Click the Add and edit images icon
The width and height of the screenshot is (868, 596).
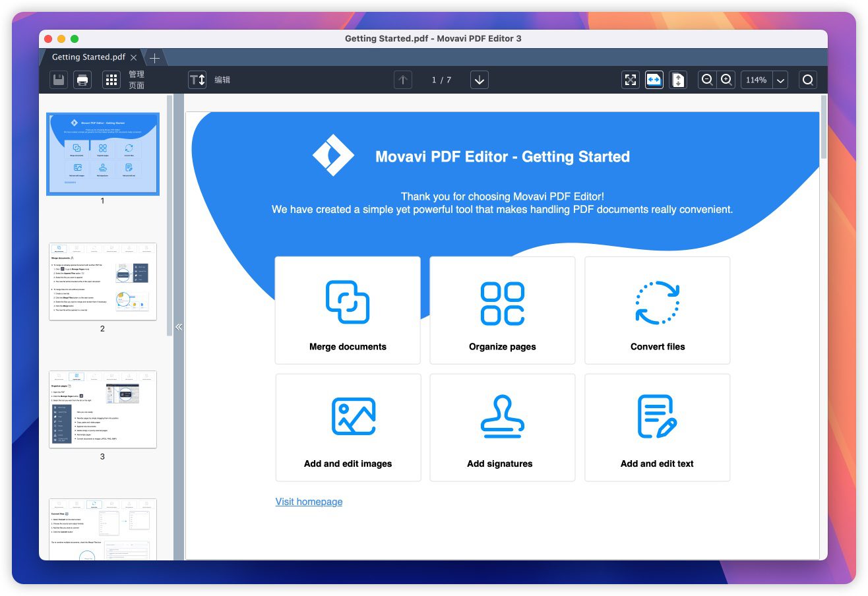(x=354, y=416)
